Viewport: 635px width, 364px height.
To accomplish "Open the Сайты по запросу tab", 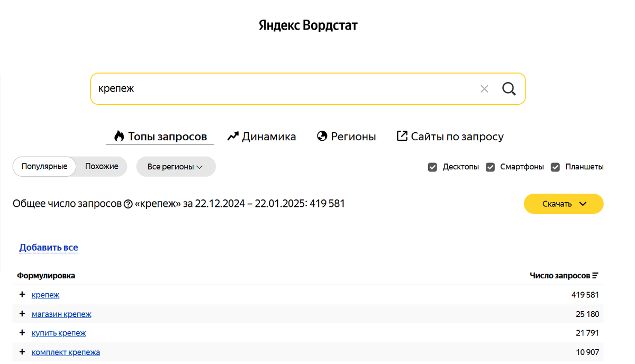I will pyautogui.click(x=450, y=136).
